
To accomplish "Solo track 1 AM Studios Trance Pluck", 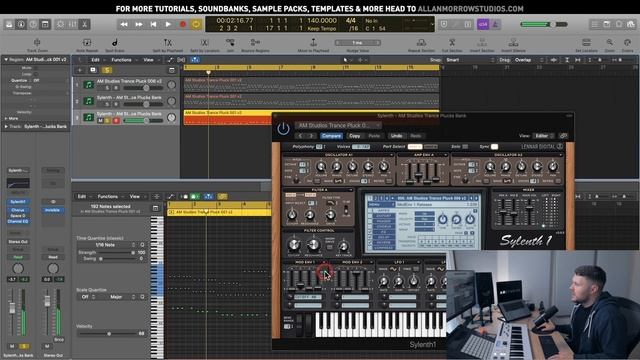I will [x=107, y=88].
